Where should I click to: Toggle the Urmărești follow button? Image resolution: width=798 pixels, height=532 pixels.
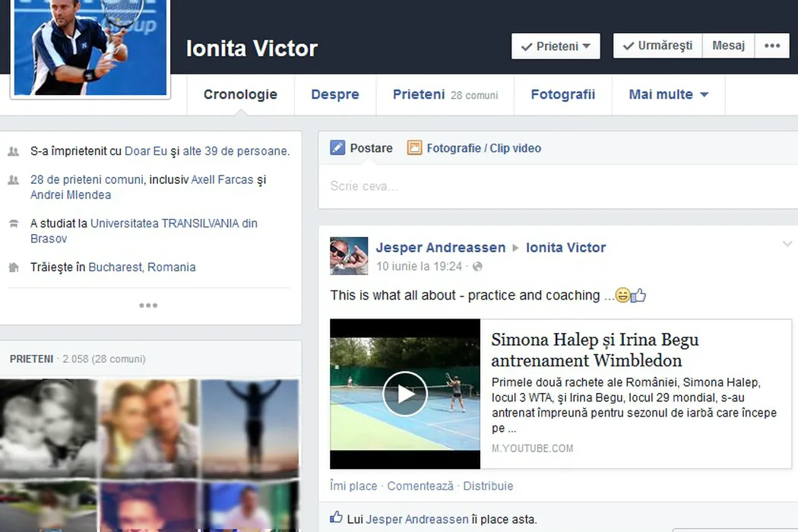657,46
